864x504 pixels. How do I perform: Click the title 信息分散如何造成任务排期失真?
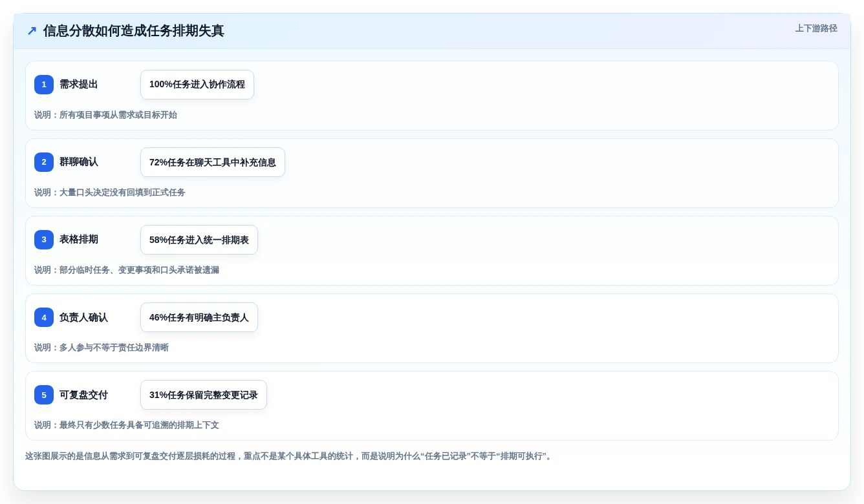pyautogui.click(x=133, y=31)
